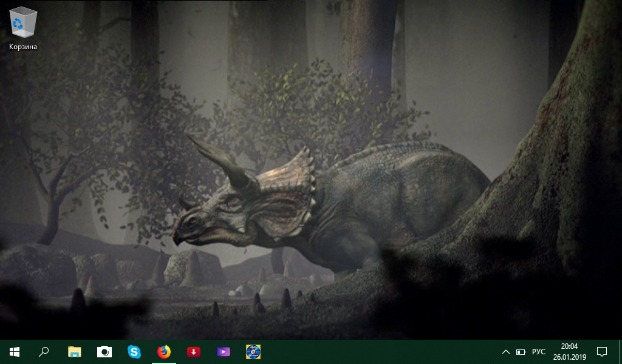Open the Windows Start menu
Image resolution: width=622 pixels, height=364 pixels.
(15, 352)
